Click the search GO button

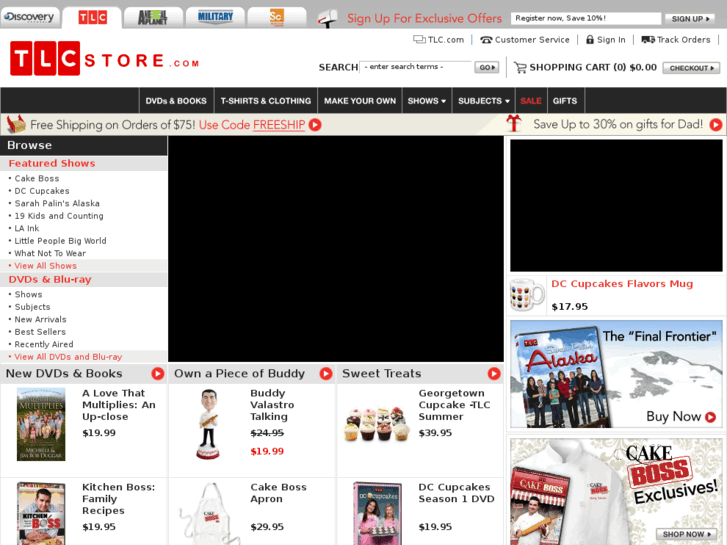tap(486, 67)
